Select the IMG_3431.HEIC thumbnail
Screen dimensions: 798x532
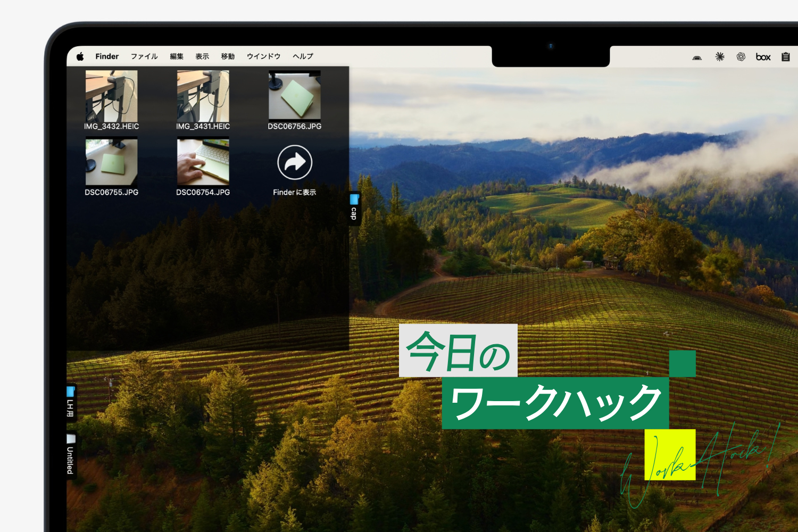tap(203, 96)
